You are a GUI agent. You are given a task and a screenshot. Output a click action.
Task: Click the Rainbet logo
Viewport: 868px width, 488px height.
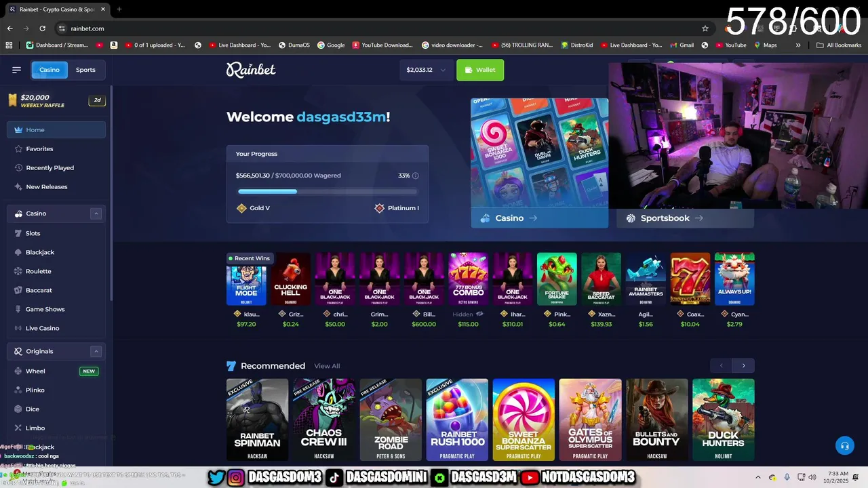point(251,70)
